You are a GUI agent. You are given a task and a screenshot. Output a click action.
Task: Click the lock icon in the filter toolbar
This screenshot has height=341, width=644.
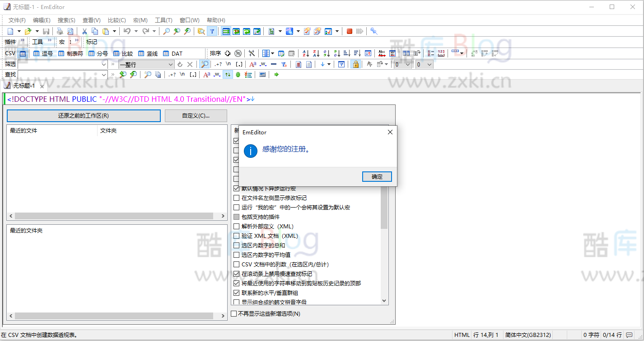click(x=355, y=64)
